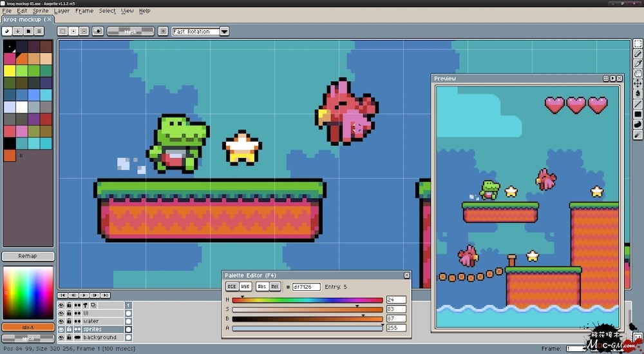The height and width of the screenshot is (354, 644).
Task: Select the Paint Bucket tool
Action: [638, 94]
